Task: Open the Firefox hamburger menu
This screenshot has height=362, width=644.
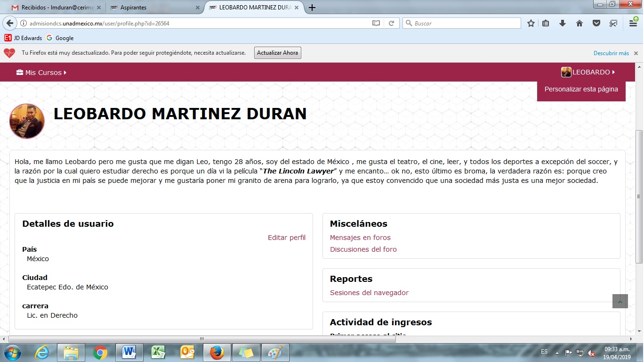Action: pyautogui.click(x=634, y=23)
